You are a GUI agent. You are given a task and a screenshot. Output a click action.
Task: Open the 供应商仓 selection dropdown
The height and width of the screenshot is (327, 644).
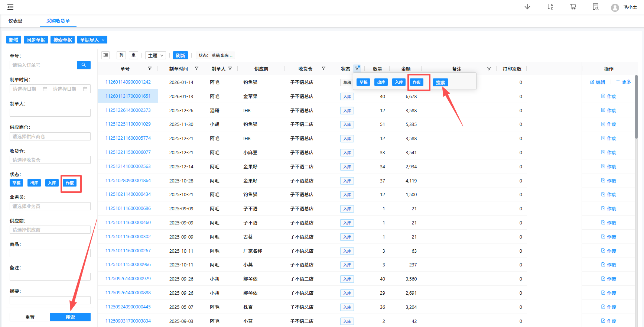pos(50,136)
